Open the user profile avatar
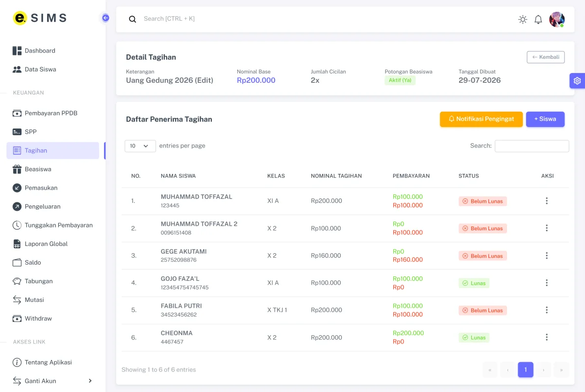This screenshot has width=585, height=392. [x=557, y=20]
